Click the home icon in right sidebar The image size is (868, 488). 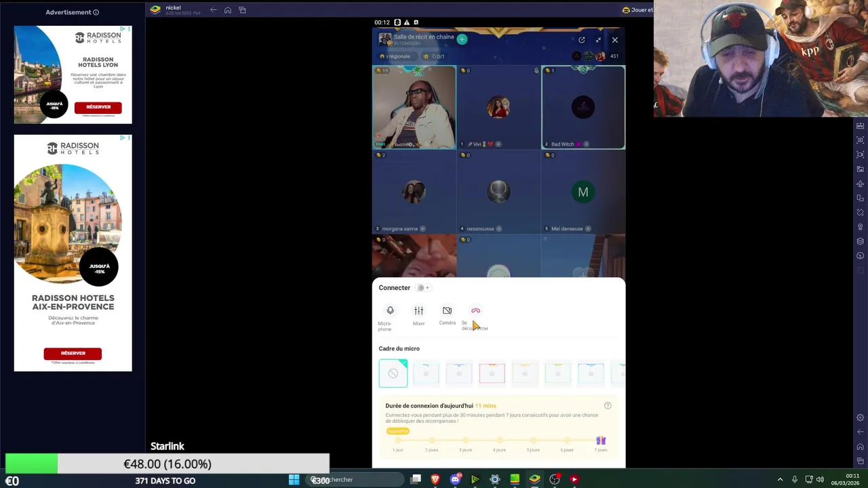(861, 447)
